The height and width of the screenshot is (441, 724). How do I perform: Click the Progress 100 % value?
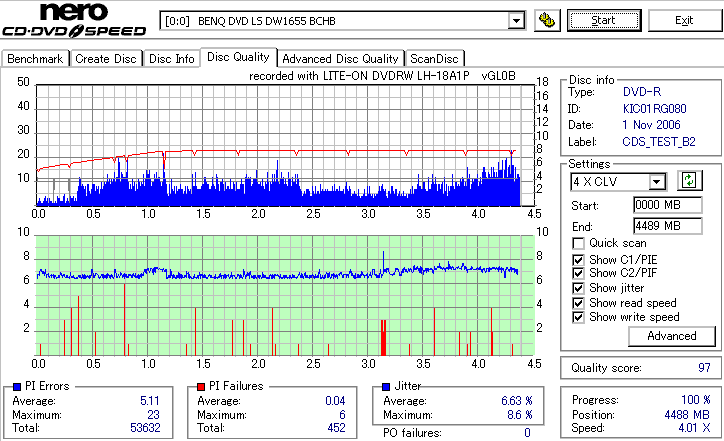click(695, 400)
